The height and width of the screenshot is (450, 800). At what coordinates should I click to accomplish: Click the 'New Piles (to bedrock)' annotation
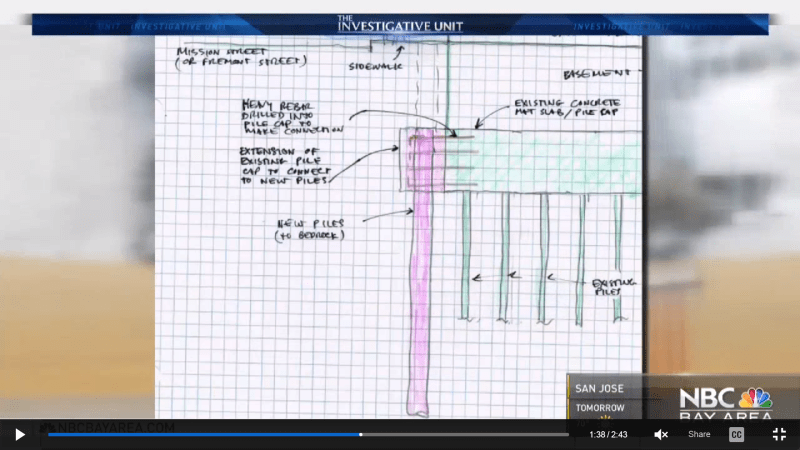point(311,230)
